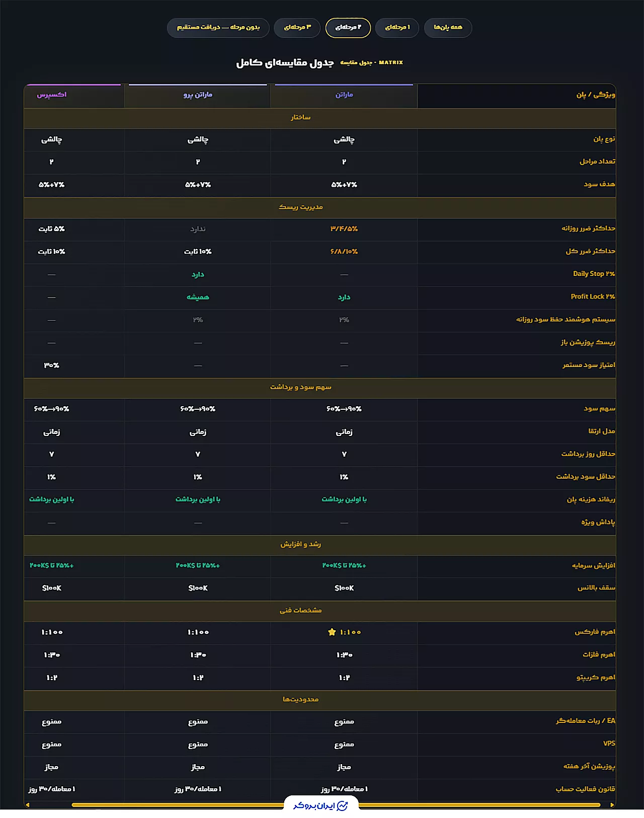This screenshot has width=644, height=818.
Task: Click the اکسپرس column header
Action: point(51,95)
